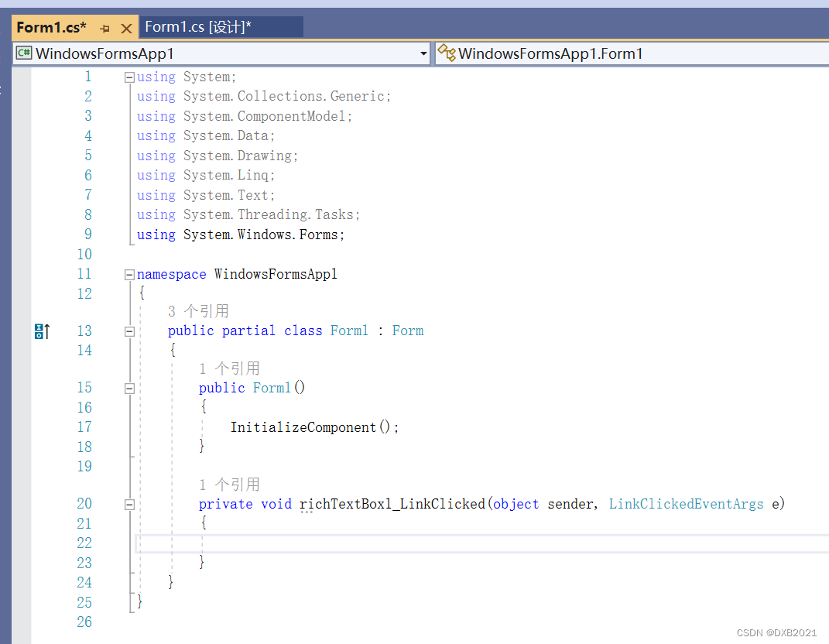Switch to Form1.cs [设计]* tab

[x=221, y=27]
